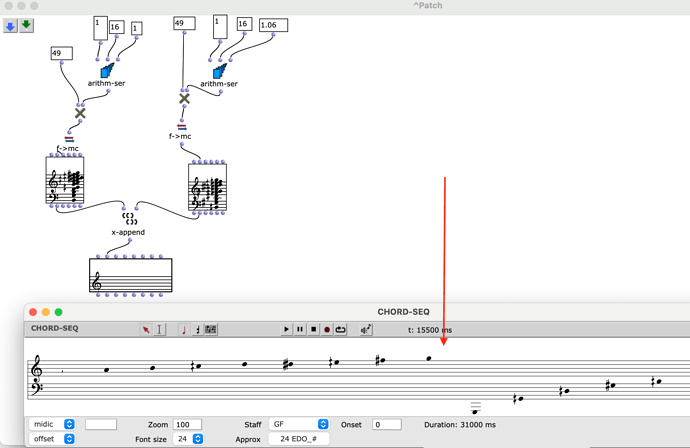Click the blue down-arrow input icon
Image resolution: width=690 pixels, height=448 pixels.
[10, 26]
